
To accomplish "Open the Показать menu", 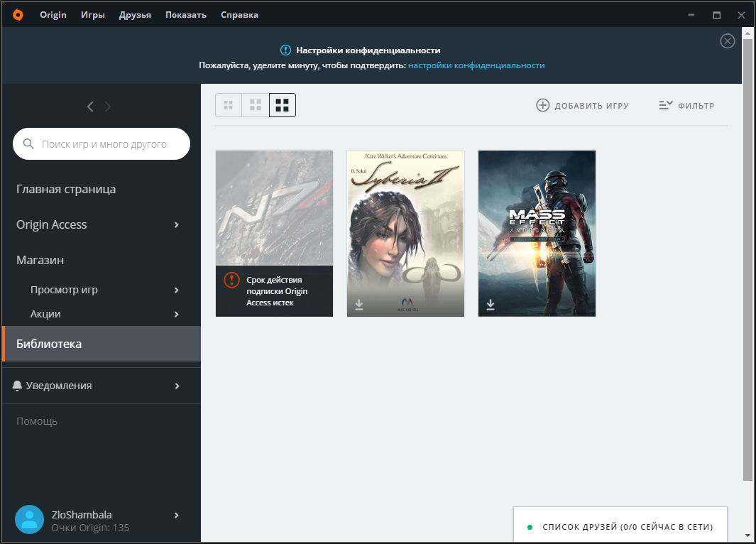I will tap(186, 15).
